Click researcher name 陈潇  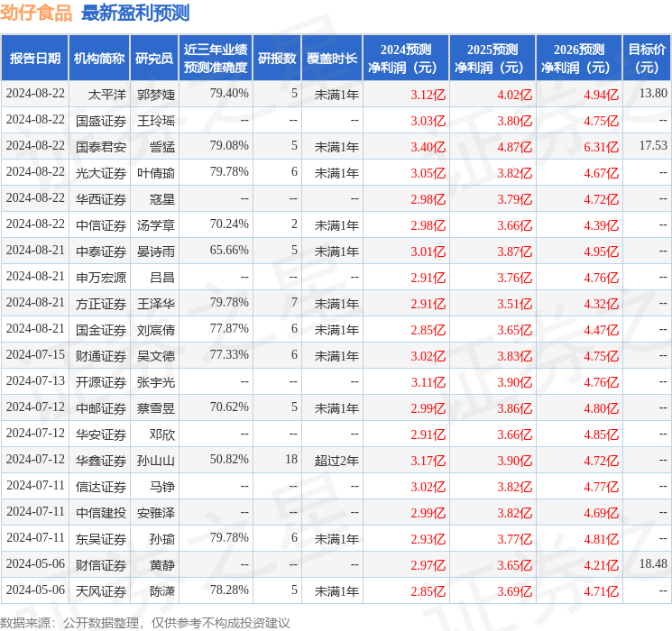pyautogui.click(x=162, y=590)
